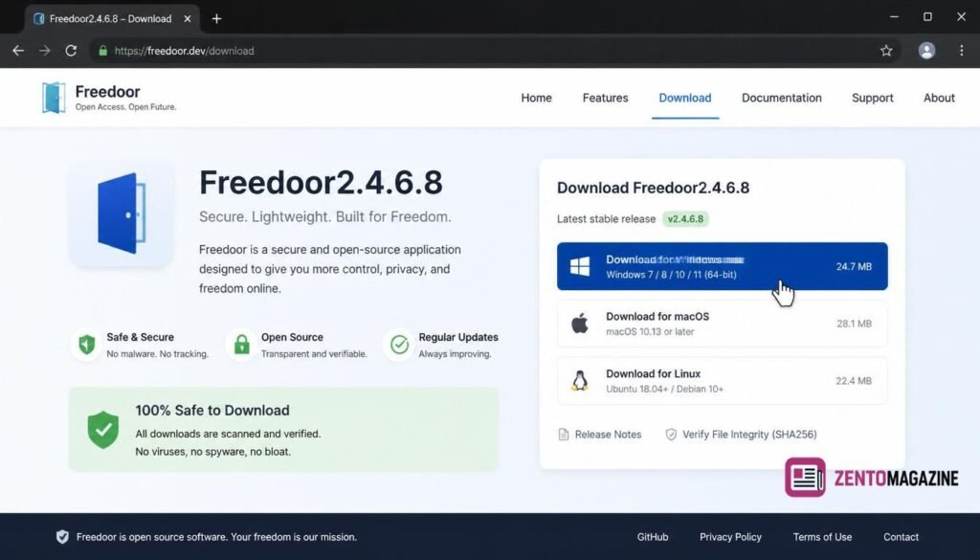Click the Freedoor brand name in the header
980x560 pixels.
pos(107,92)
